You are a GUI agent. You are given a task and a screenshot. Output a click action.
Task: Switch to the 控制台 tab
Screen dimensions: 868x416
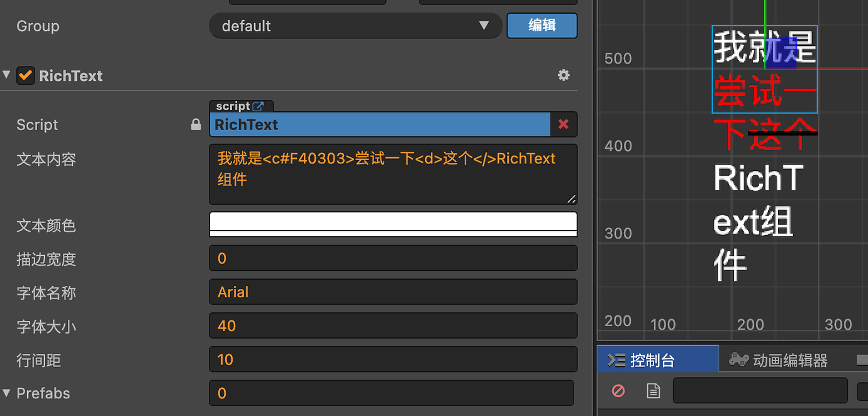(652, 360)
